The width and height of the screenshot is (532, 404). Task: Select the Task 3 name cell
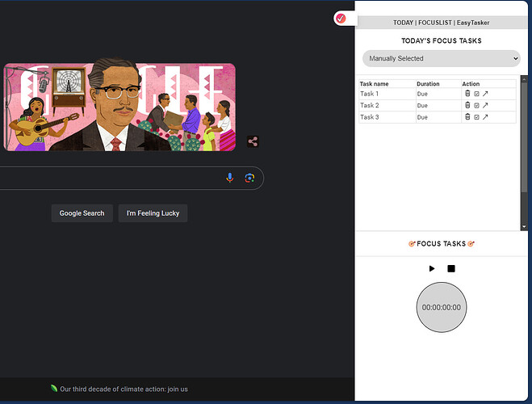[387, 117]
